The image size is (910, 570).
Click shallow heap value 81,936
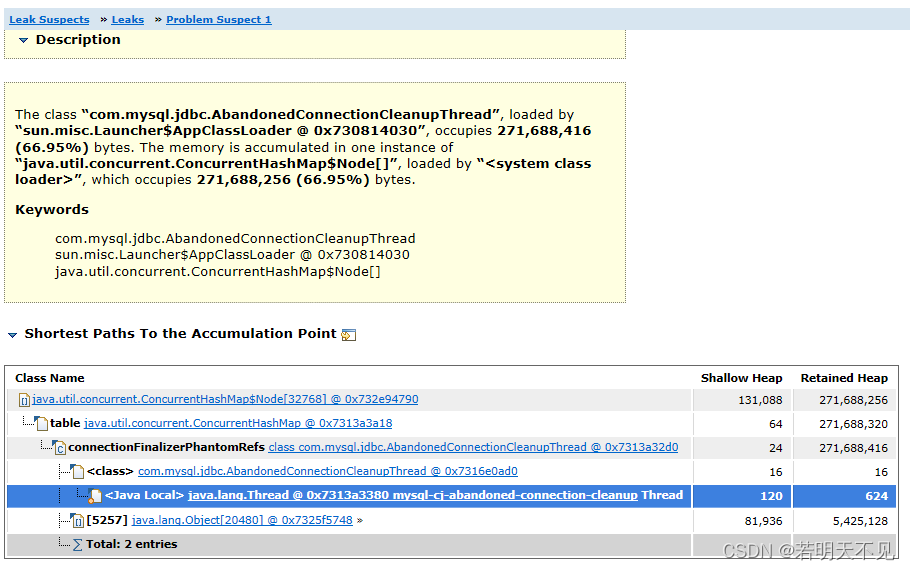point(763,521)
